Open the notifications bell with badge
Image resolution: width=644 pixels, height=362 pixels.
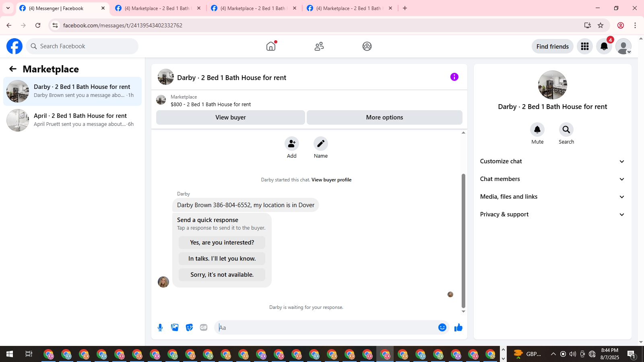point(604,46)
